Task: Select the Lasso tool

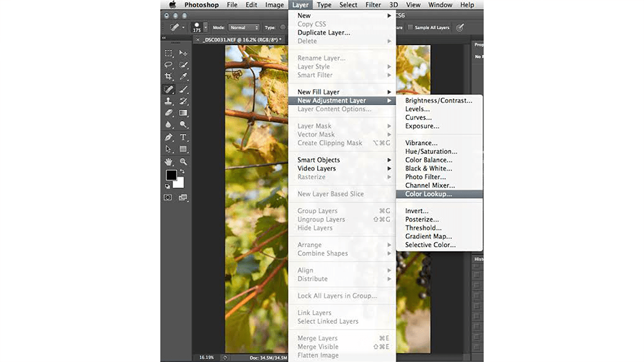Action: pyautogui.click(x=169, y=65)
